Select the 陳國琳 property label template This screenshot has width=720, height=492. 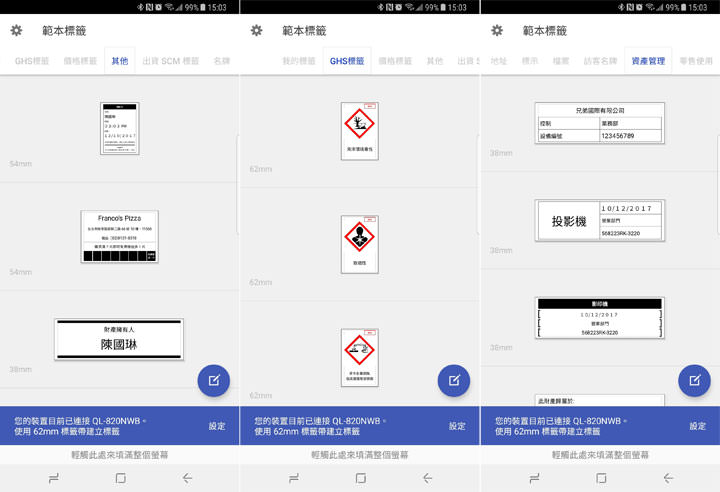point(119,339)
